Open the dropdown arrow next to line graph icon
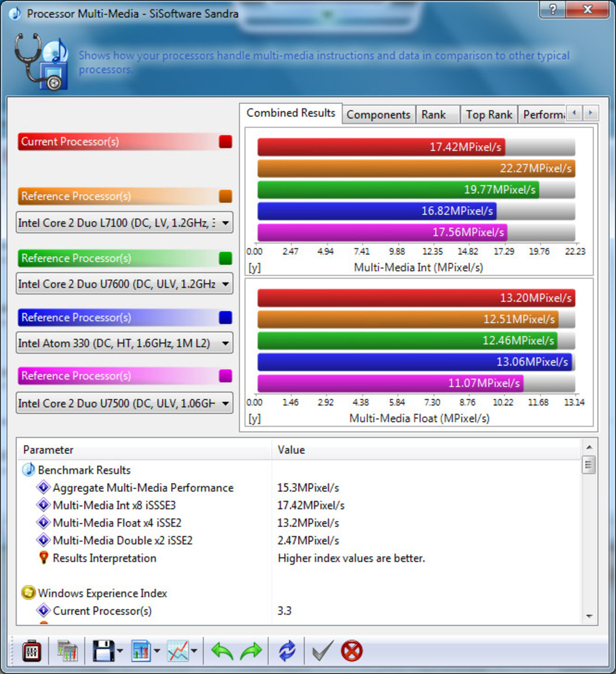Viewport: 616px width, 674px height. pyautogui.click(x=194, y=651)
